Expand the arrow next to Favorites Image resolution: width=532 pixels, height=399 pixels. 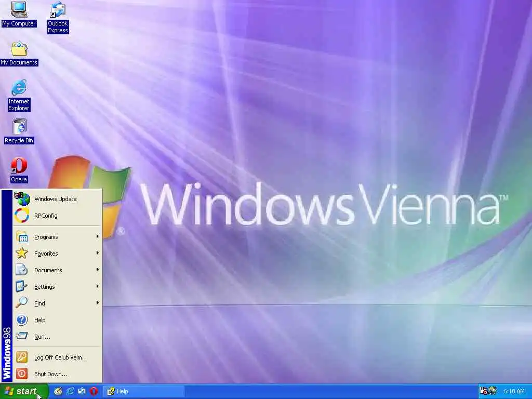coord(97,253)
